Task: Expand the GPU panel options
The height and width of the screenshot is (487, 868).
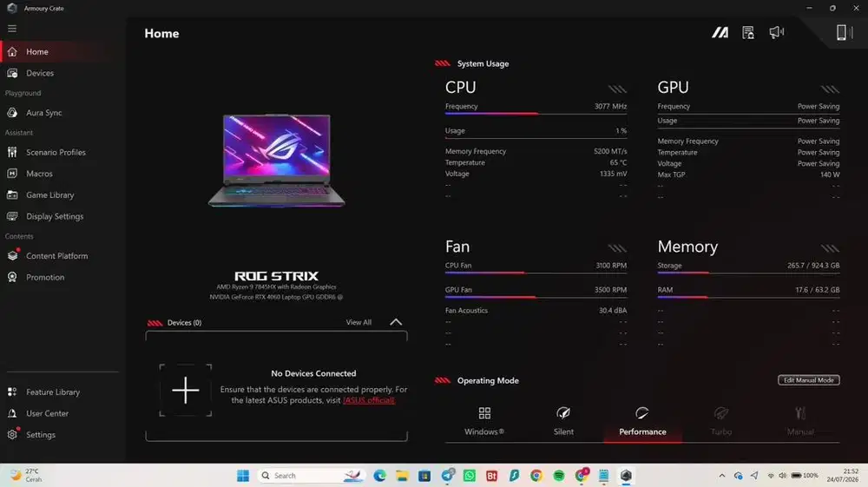Action: coord(830,89)
